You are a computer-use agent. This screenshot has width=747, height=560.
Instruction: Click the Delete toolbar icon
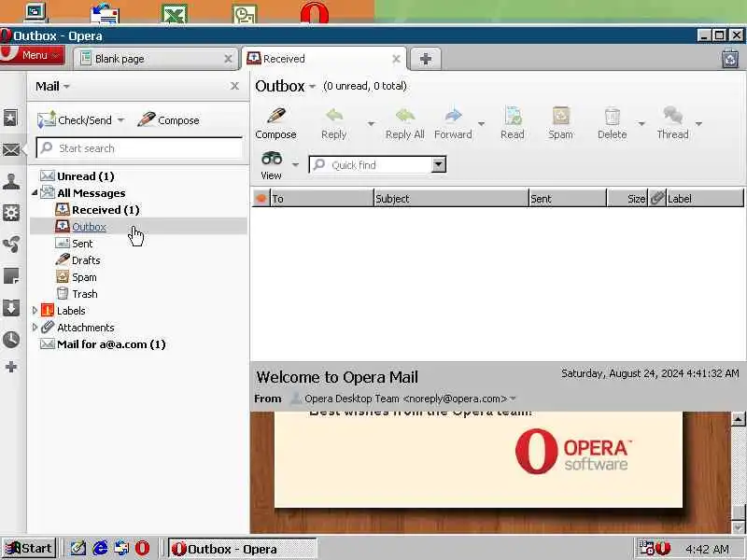(613, 123)
